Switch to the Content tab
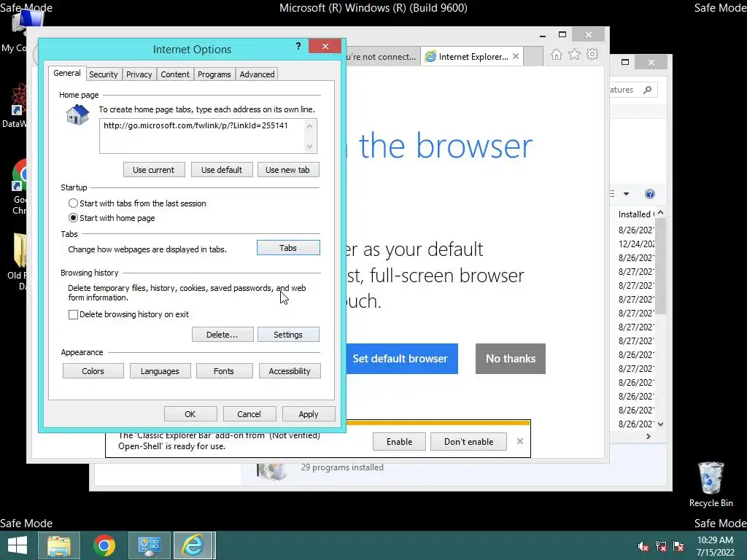This screenshot has height=560, width=747. tap(175, 74)
